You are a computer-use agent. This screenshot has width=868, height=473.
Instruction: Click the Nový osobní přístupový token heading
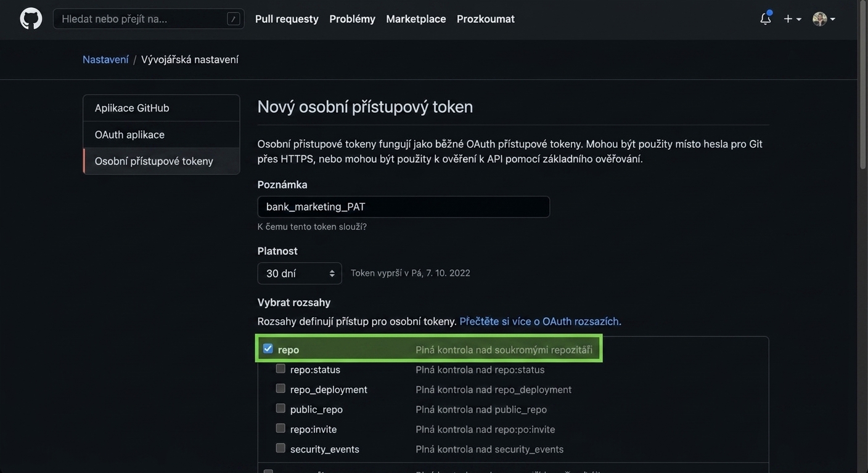click(366, 107)
